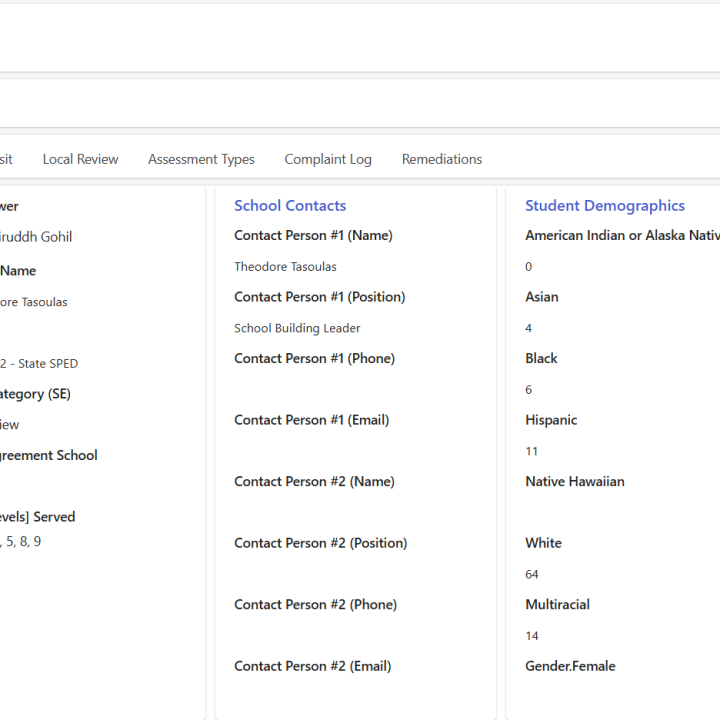Click the White student count value 64

click(532, 574)
